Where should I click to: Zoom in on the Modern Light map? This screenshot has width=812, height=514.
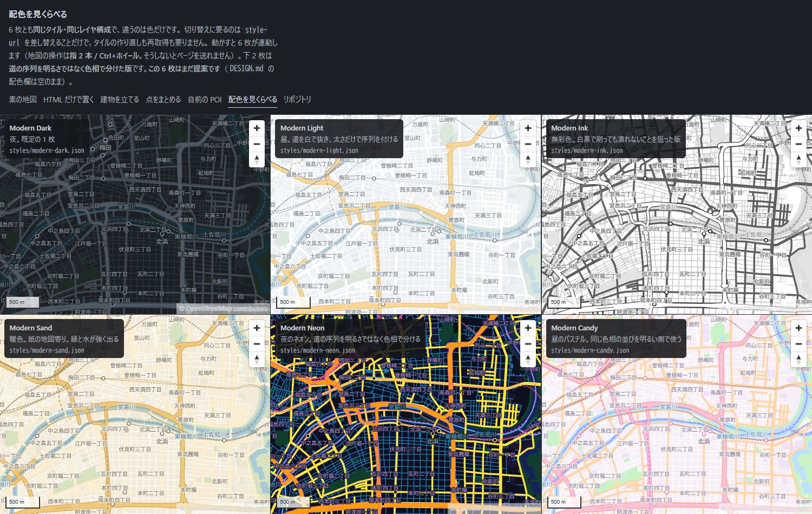pyautogui.click(x=528, y=128)
